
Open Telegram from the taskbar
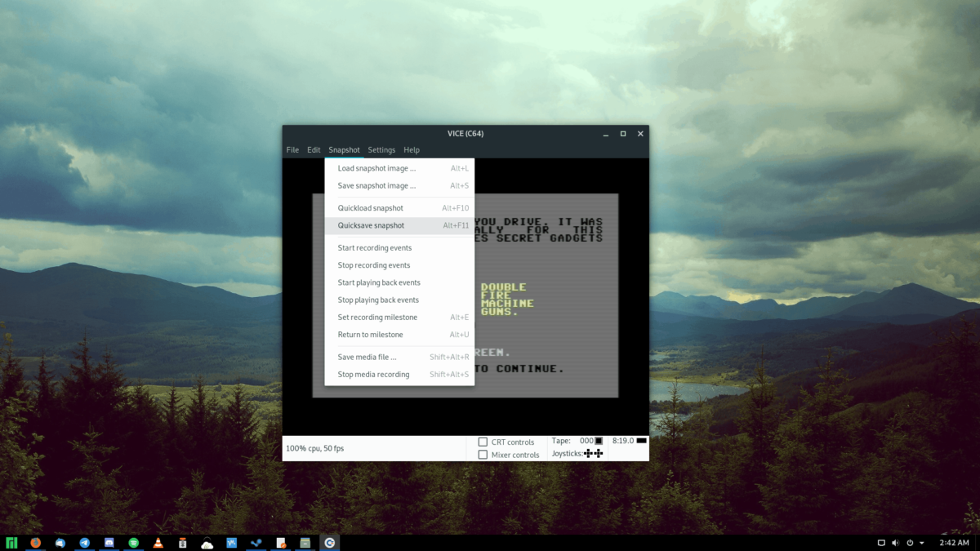[85, 543]
